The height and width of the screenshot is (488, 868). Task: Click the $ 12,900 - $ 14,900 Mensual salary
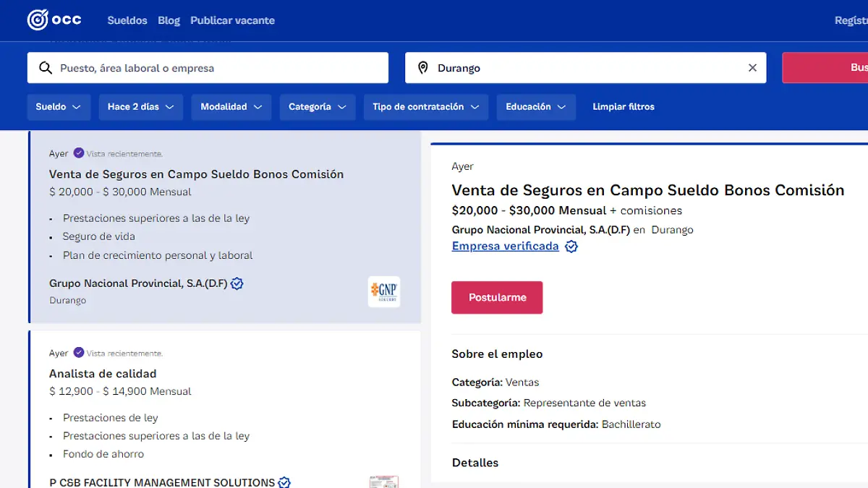[x=120, y=391]
